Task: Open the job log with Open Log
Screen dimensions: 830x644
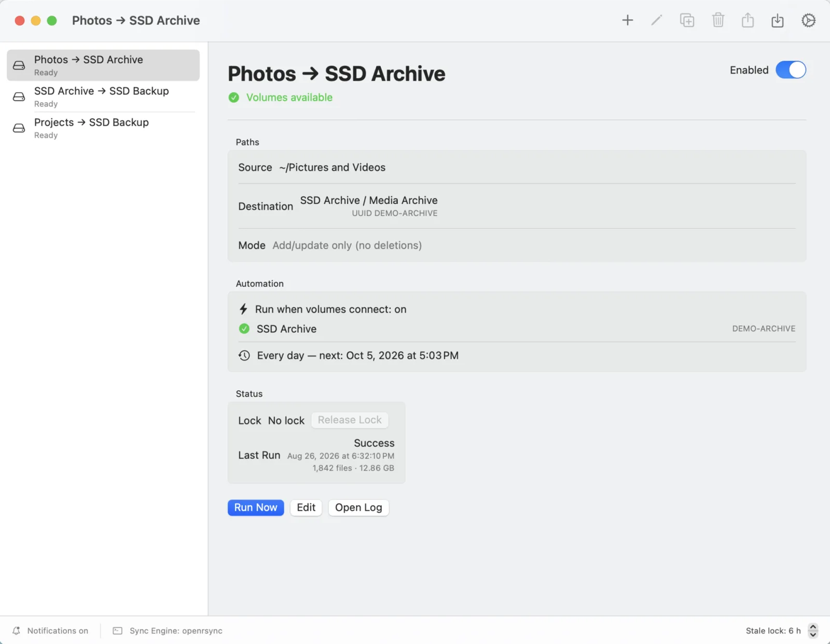Action: 358,508
